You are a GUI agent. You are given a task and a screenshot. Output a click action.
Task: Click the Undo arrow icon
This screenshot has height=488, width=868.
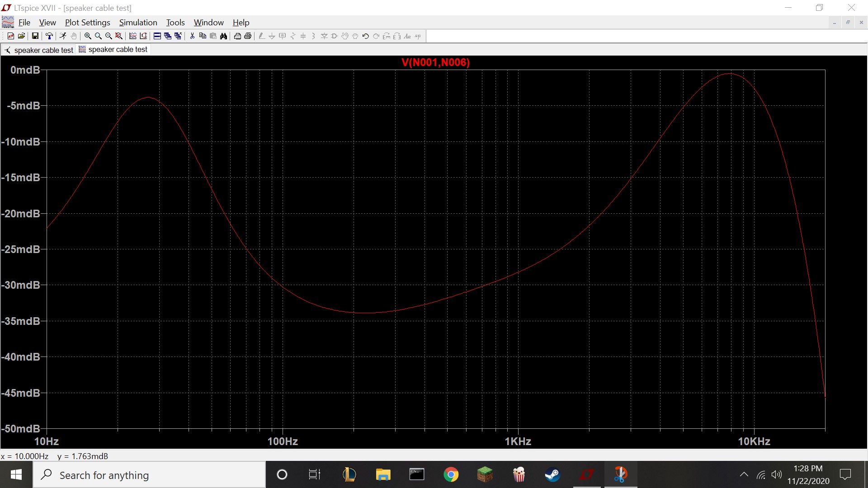tap(366, 36)
